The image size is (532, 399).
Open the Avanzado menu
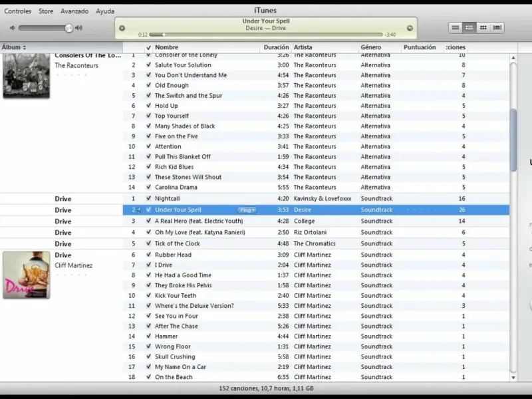point(74,11)
